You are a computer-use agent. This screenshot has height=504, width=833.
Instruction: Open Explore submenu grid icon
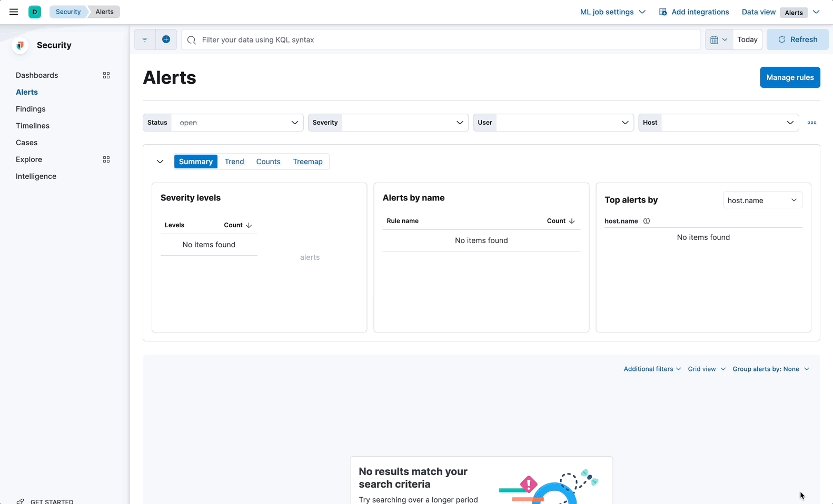click(x=106, y=159)
